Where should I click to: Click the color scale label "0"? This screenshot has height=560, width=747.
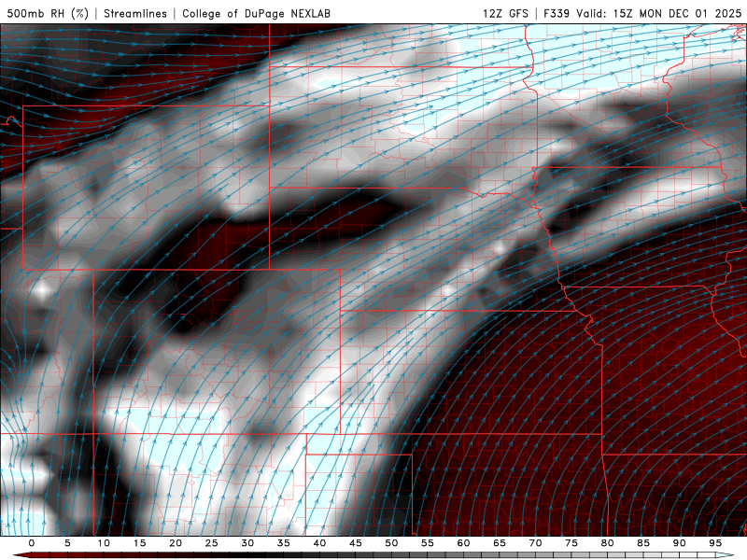pos(32,543)
